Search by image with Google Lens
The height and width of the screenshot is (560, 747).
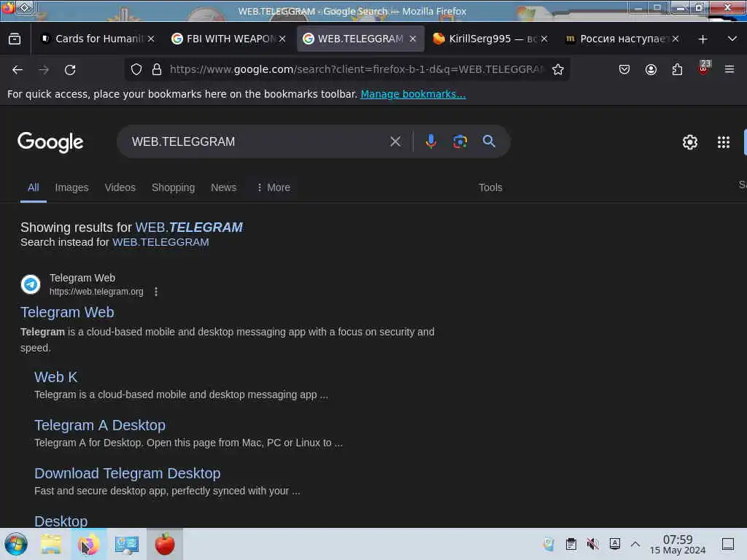(460, 141)
